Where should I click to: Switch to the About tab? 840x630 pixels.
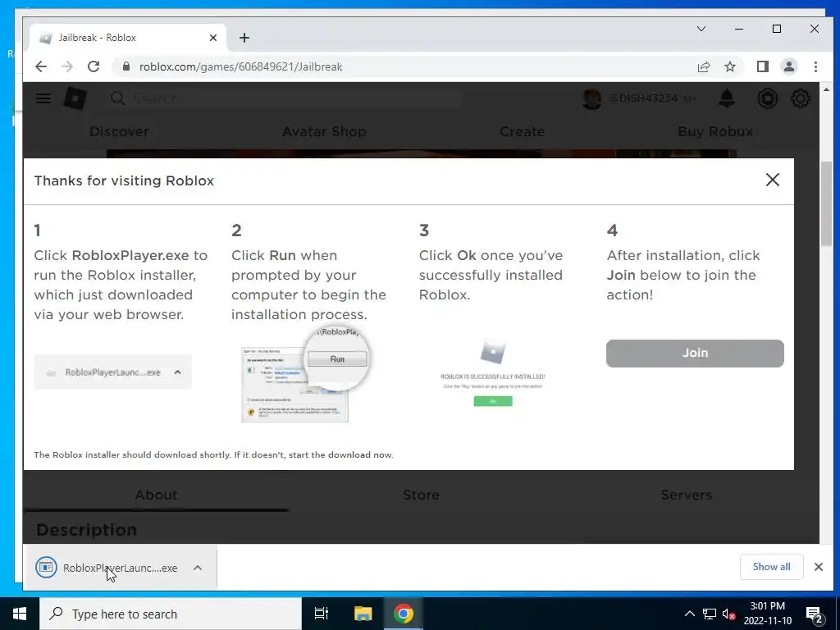(x=156, y=495)
